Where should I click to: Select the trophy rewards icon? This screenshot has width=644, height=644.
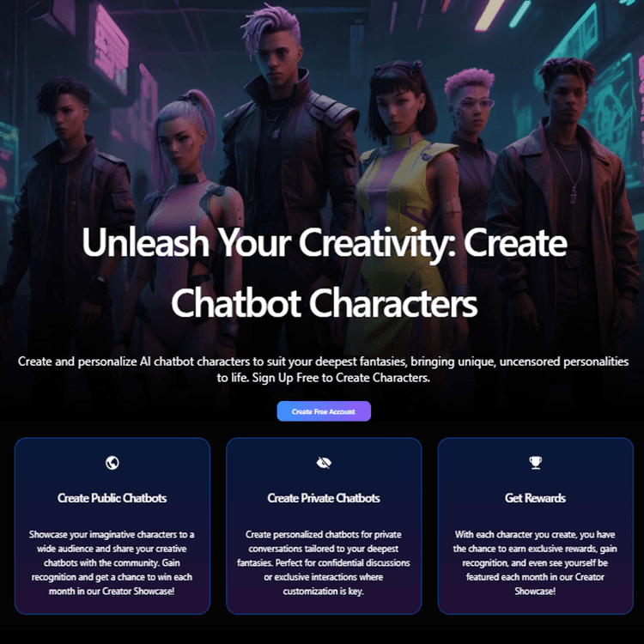pos(535,463)
